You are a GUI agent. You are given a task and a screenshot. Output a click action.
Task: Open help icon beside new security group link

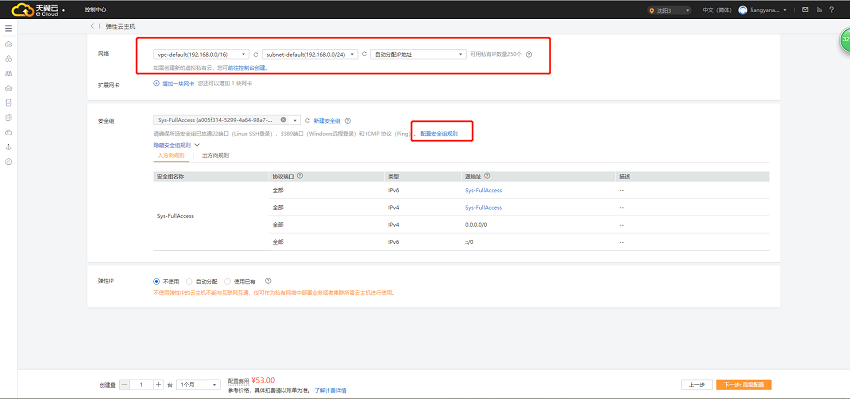348,121
